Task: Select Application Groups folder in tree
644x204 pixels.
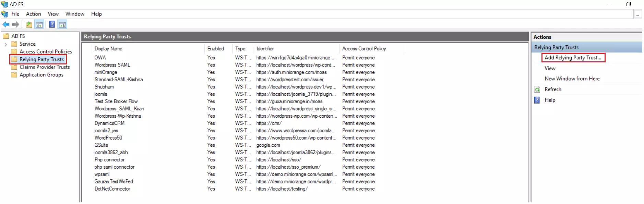Action: [x=41, y=75]
